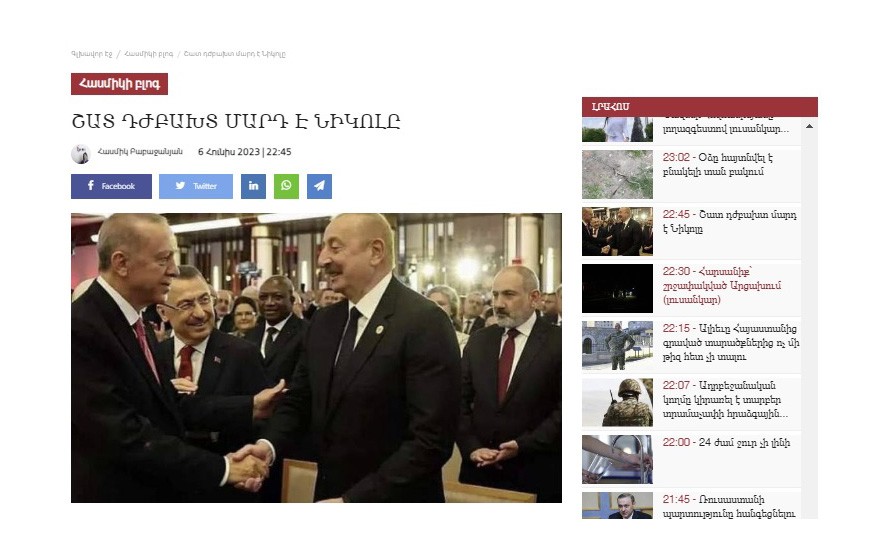
Task: Open the 22:30 Artsakh news item
Action: point(691,289)
